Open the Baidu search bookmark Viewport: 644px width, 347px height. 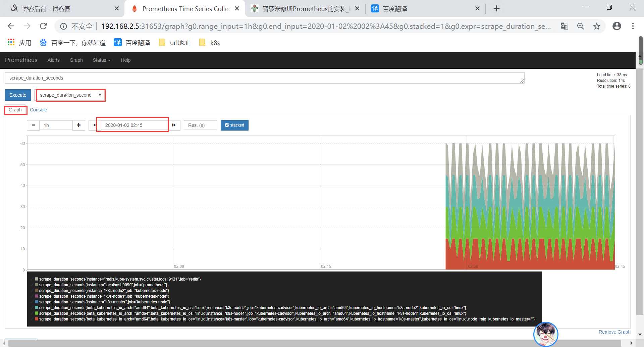(x=72, y=43)
